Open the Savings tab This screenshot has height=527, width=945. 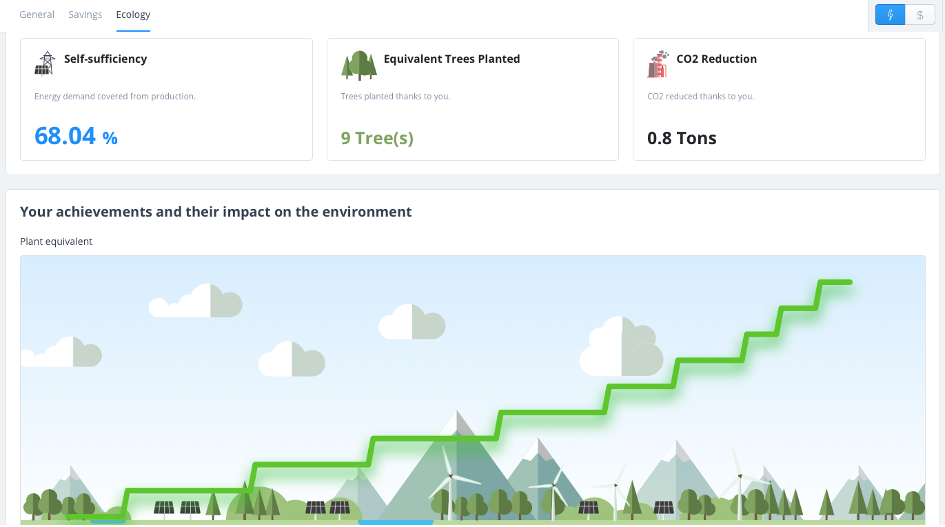(x=85, y=14)
